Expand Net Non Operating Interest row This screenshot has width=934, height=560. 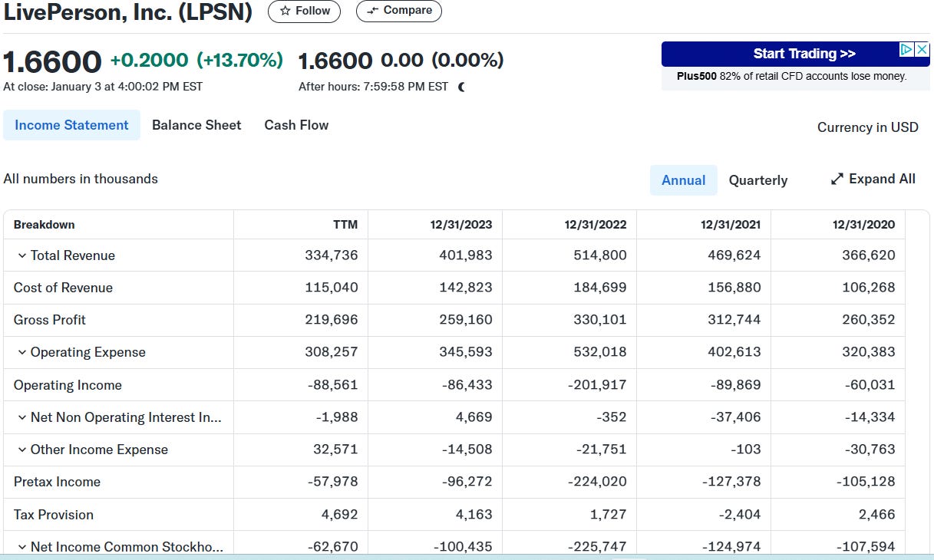coord(21,417)
